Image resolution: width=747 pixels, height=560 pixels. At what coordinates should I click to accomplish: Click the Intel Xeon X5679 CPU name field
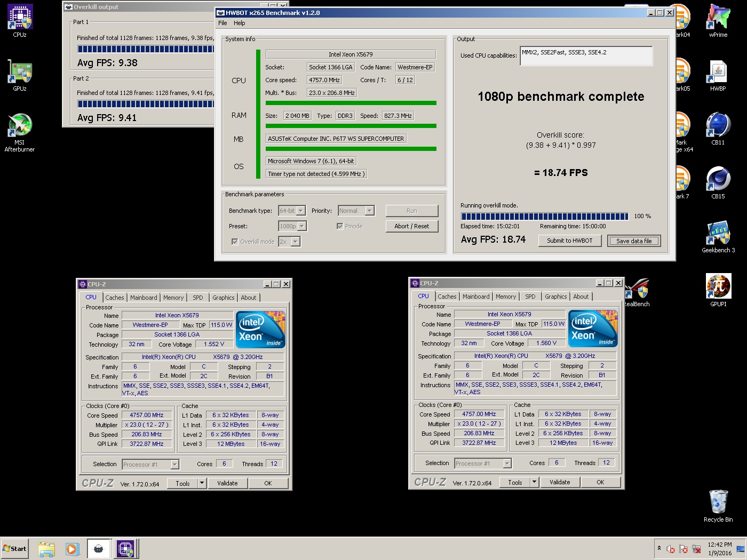coord(351,54)
